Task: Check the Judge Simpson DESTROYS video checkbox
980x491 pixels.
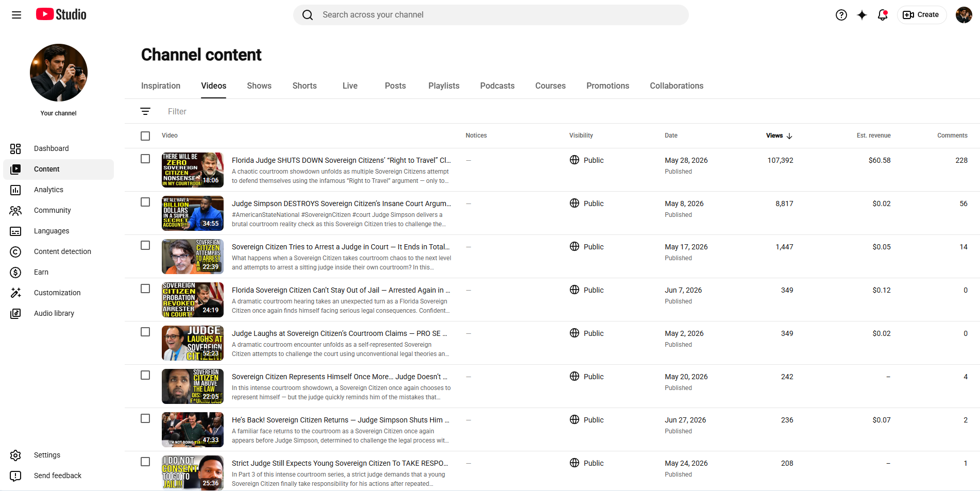Action: [x=145, y=202]
